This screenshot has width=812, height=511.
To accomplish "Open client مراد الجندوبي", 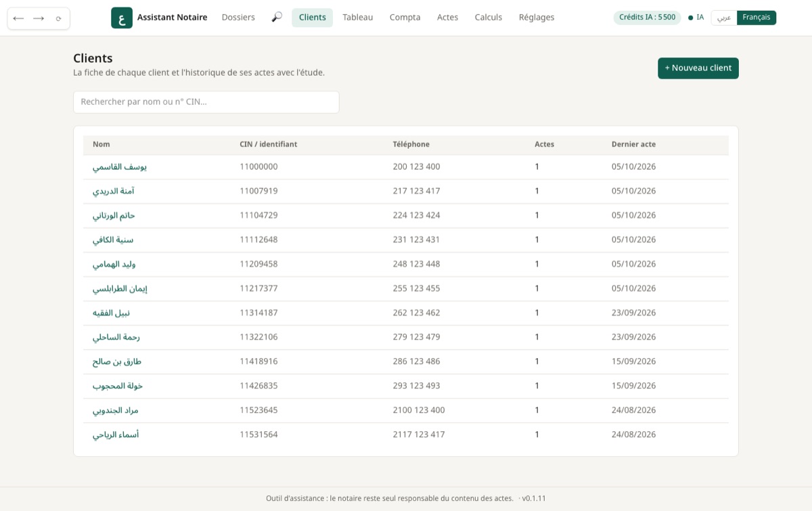I will pyautogui.click(x=116, y=410).
